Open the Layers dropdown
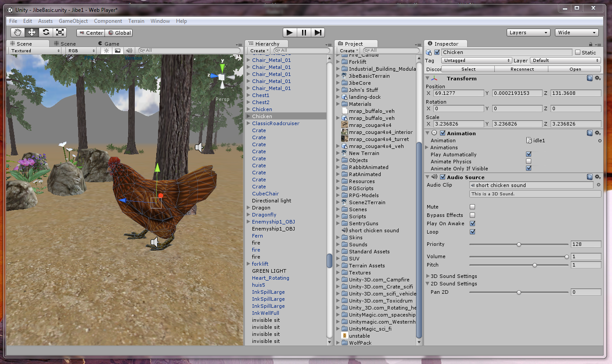This screenshot has width=612, height=364. click(x=528, y=32)
